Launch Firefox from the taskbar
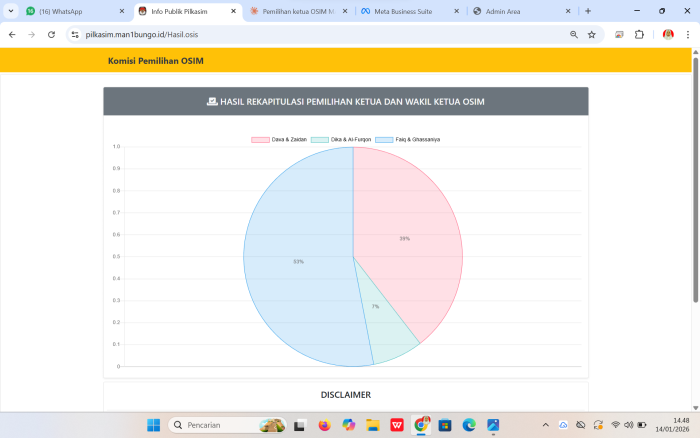 click(x=324, y=425)
